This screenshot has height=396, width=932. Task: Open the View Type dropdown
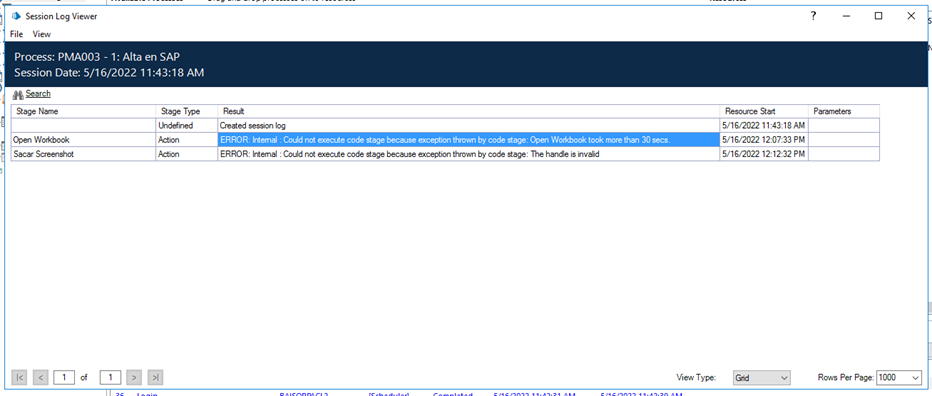pyautogui.click(x=761, y=378)
